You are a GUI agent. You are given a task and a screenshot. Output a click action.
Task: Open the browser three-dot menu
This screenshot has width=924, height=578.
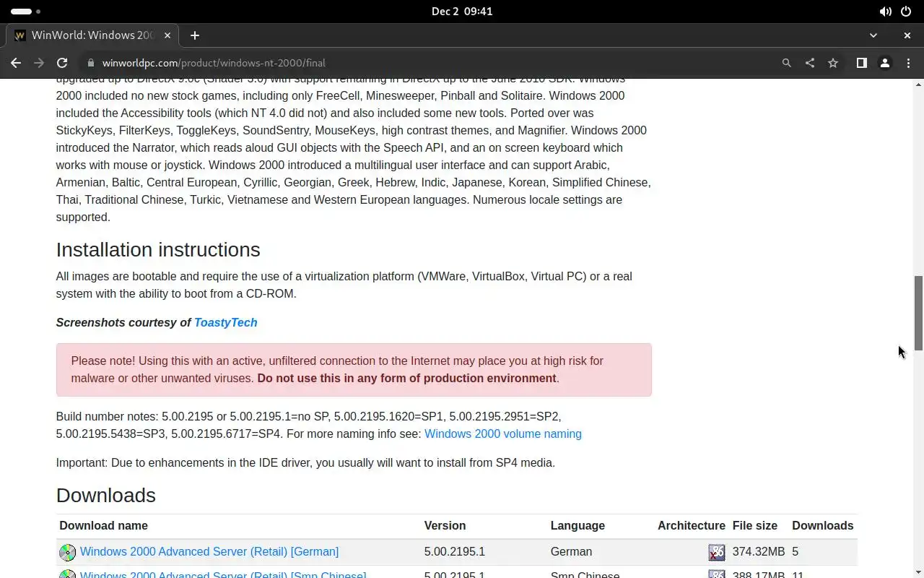[908, 63]
